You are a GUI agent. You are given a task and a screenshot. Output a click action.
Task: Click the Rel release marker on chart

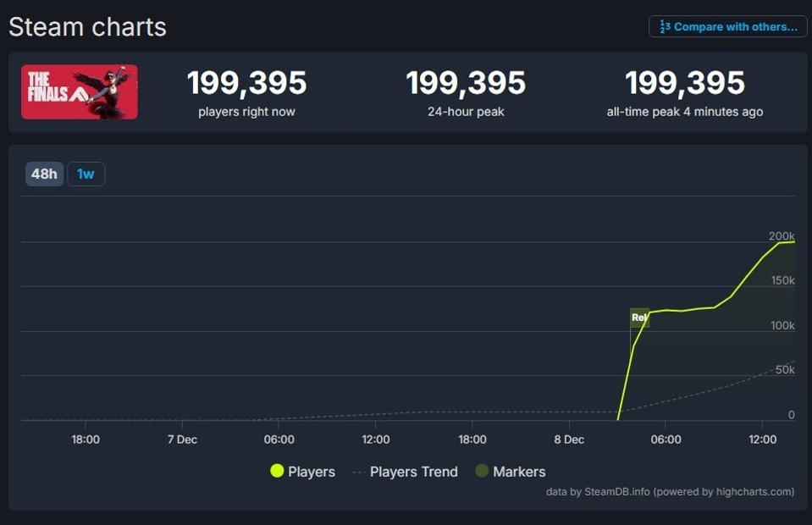(639, 318)
